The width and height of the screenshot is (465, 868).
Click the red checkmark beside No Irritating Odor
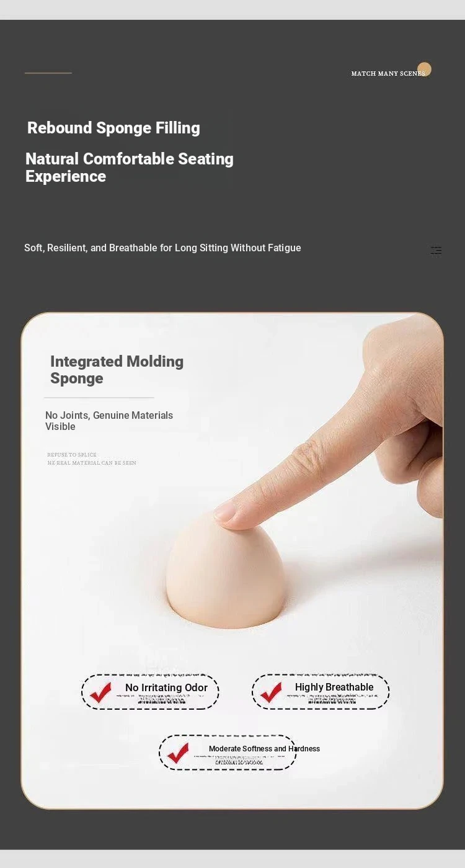coord(100,692)
